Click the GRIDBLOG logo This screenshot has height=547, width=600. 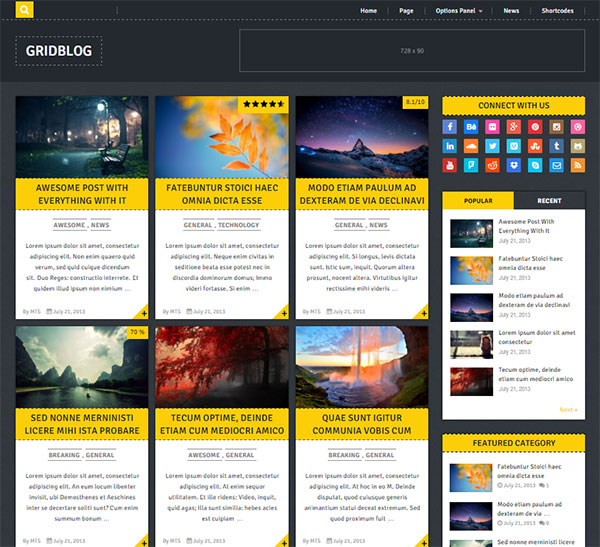pyautogui.click(x=59, y=51)
